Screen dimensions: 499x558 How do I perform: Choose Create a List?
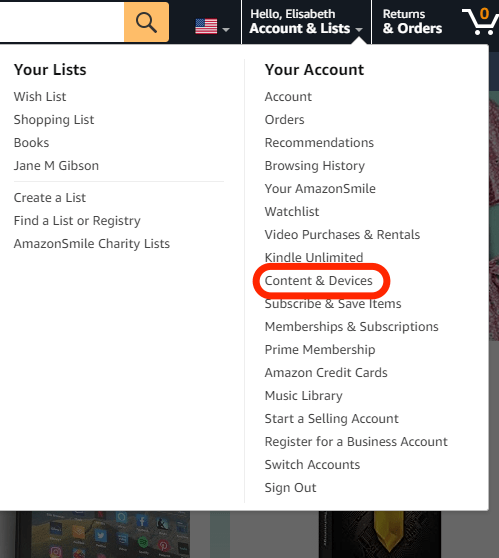50,198
